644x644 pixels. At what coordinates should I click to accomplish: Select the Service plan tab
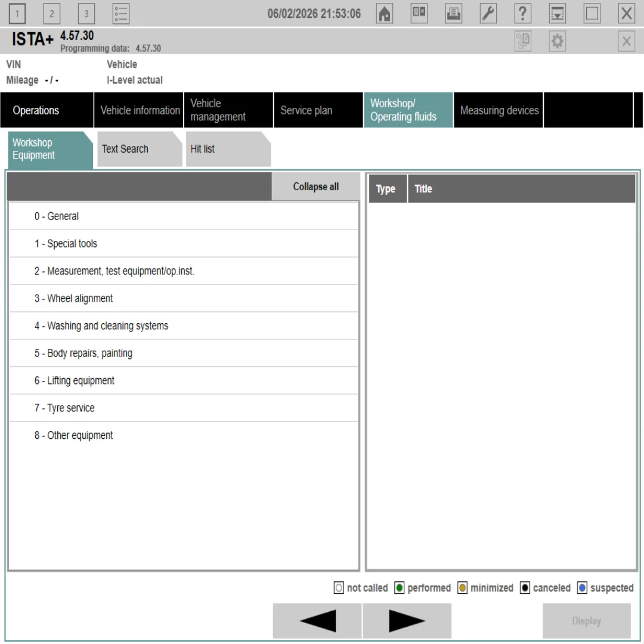[318, 110]
